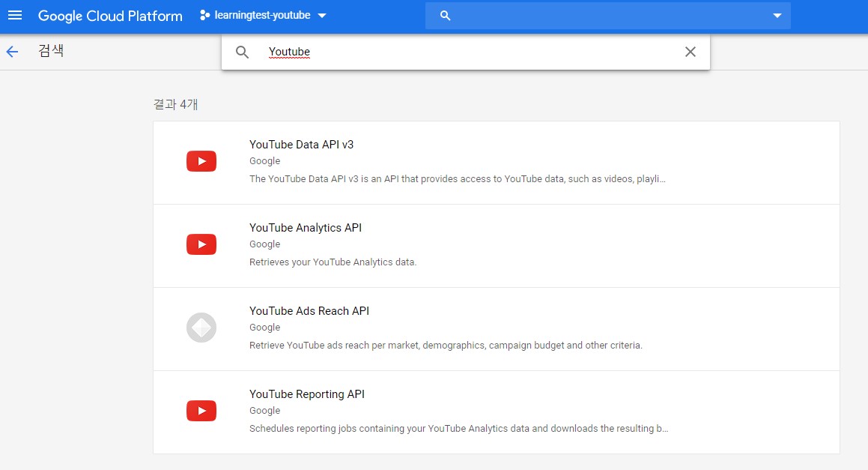Screen dimensions: 868x470
Task: Focus the API library search field containing Youtube
Action: (x=466, y=52)
